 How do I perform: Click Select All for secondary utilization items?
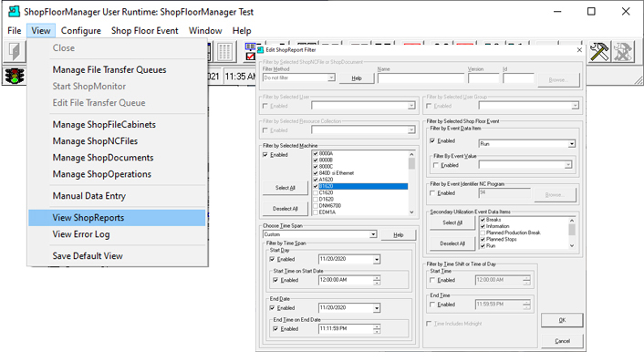pyautogui.click(x=452, y=222)
